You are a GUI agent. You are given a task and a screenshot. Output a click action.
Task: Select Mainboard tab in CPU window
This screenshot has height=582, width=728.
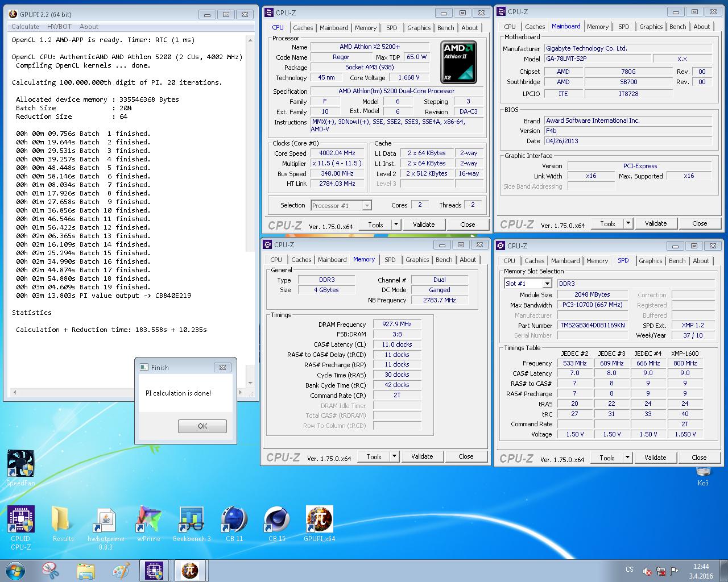[334, 28]
